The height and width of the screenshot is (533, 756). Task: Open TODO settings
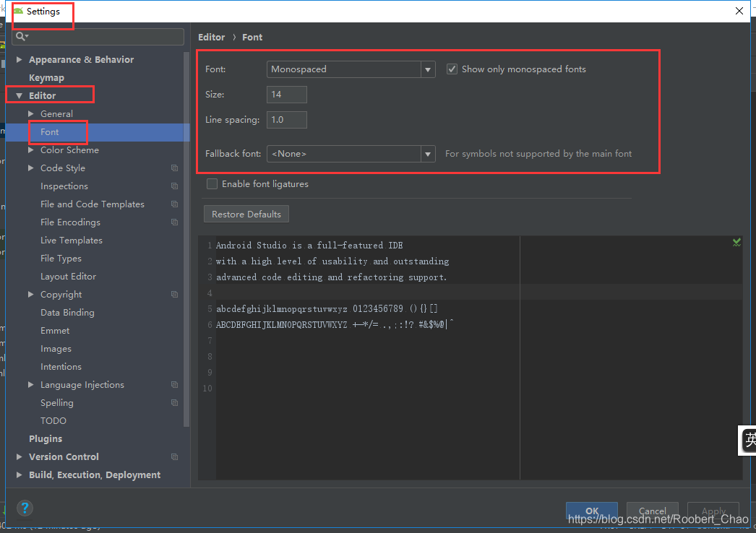(53, 421)
